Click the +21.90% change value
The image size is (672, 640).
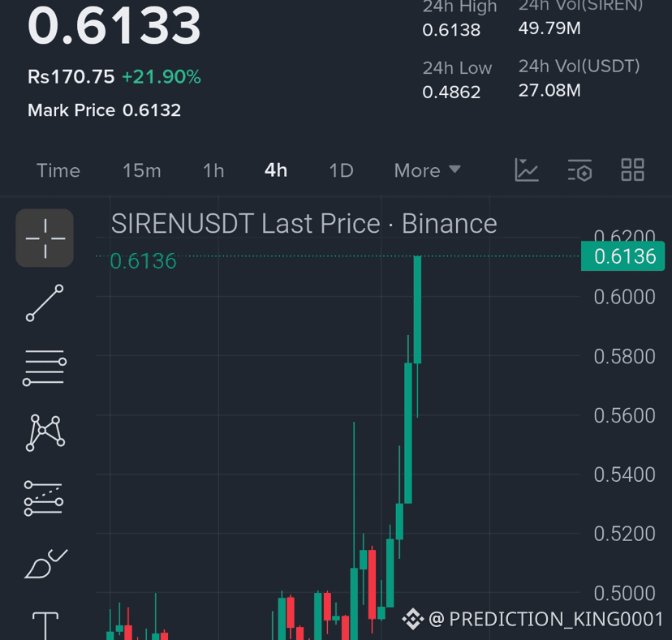(162, 77)
